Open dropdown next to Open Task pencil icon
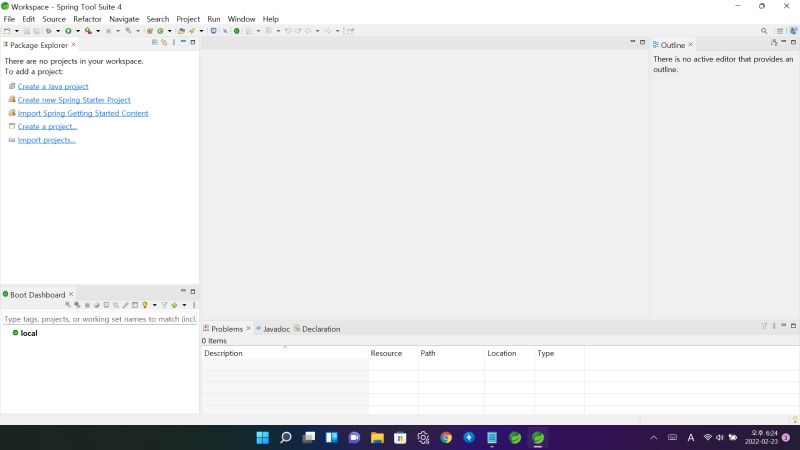This screenshot has width=800, height=450. (x=202, y=31)
